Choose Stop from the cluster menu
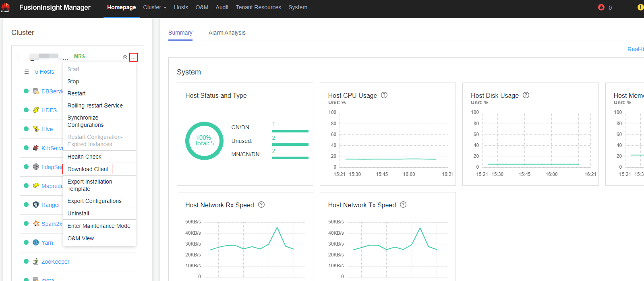This screenshot has height=281, width=644. point(73,81)
